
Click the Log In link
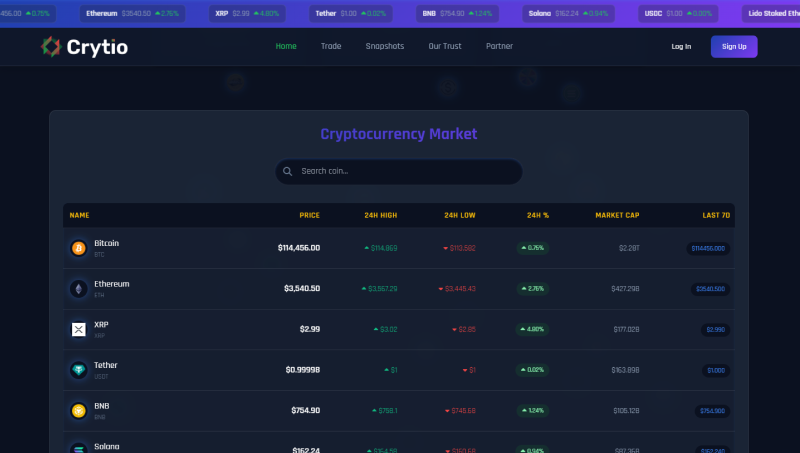coord(681,46)
